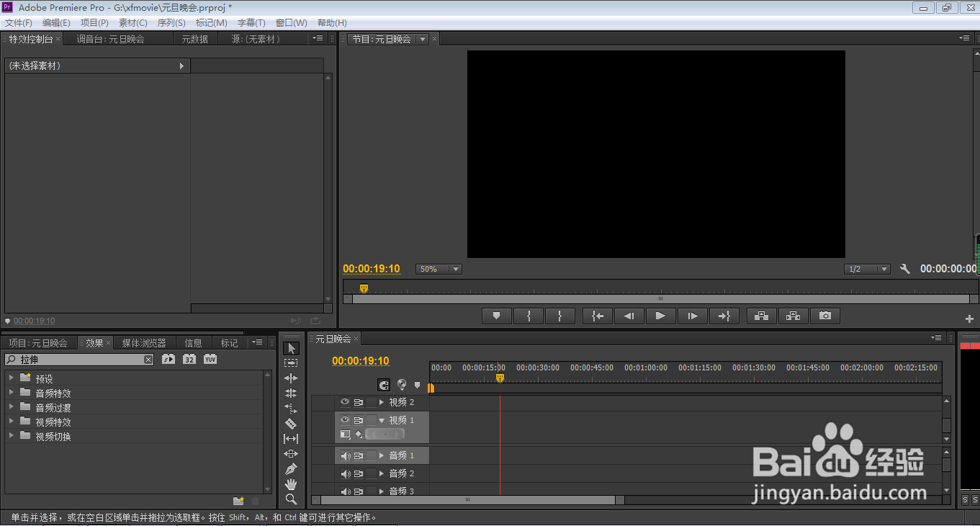Filter effects by 32-bit color badge
The height and width of the screenshot is (526, 980).
189,359
